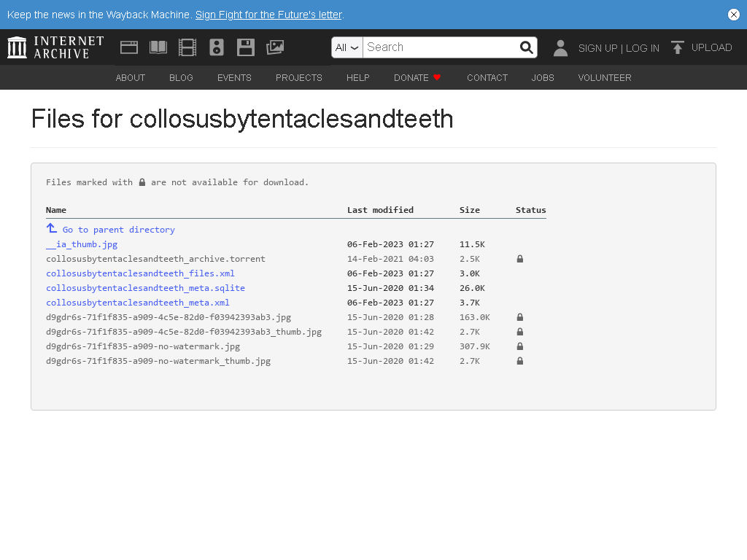Image resolution: width=747 pixels, height=560 pixels.
Task: Click the search magnifying glass icon
Action: (x=527, y=47)
